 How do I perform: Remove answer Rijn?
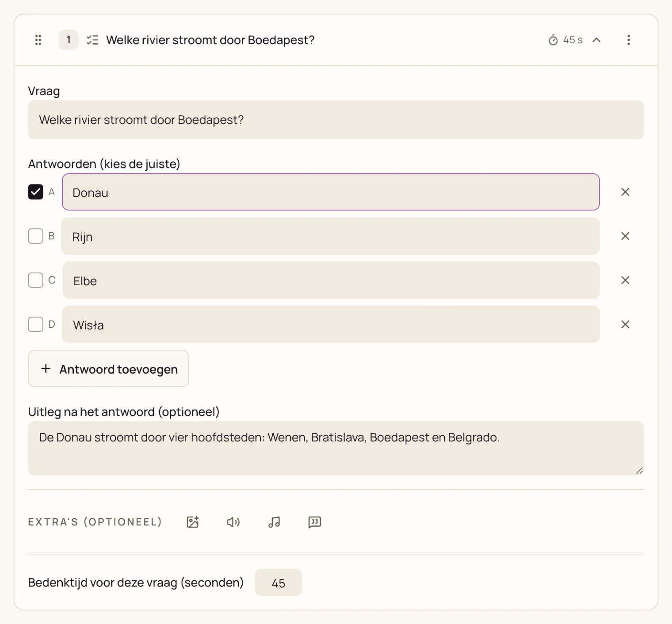[625, 236]
